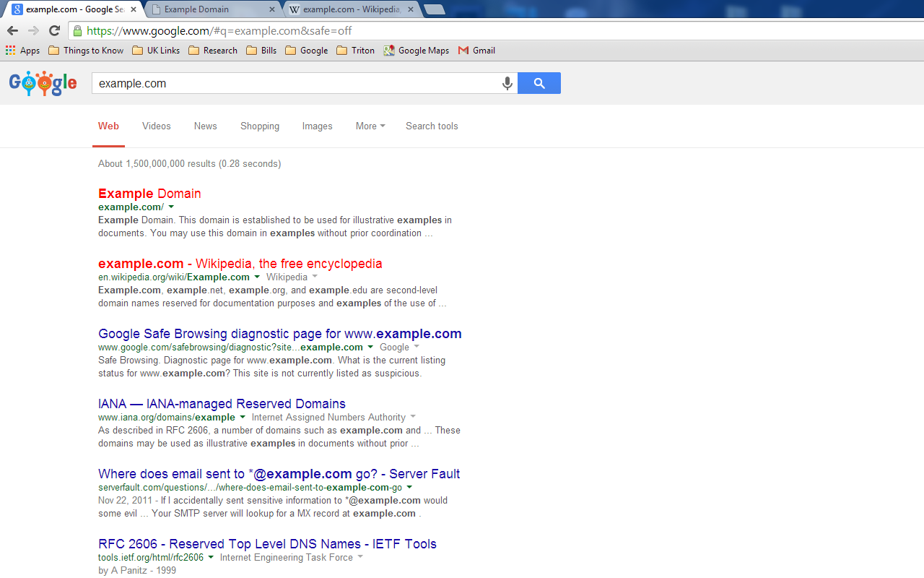
Task: Open the example.com Wikipedia result link
Action: coord(240,264)
